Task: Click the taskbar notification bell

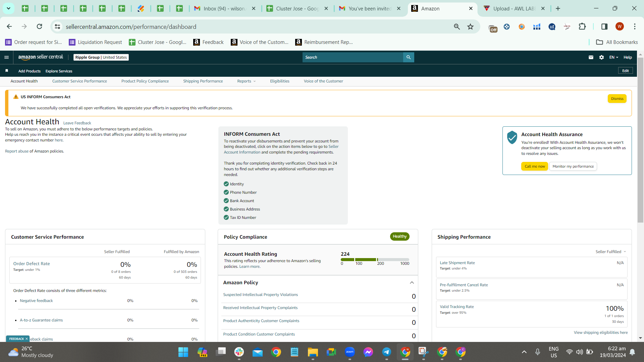Action: [x=632, y=352]
